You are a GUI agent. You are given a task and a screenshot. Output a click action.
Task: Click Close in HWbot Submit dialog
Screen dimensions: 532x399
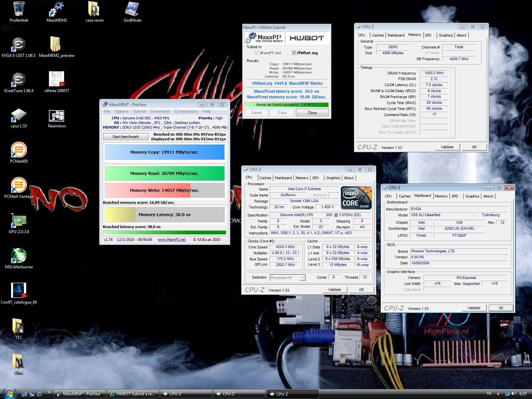point(312,113)
